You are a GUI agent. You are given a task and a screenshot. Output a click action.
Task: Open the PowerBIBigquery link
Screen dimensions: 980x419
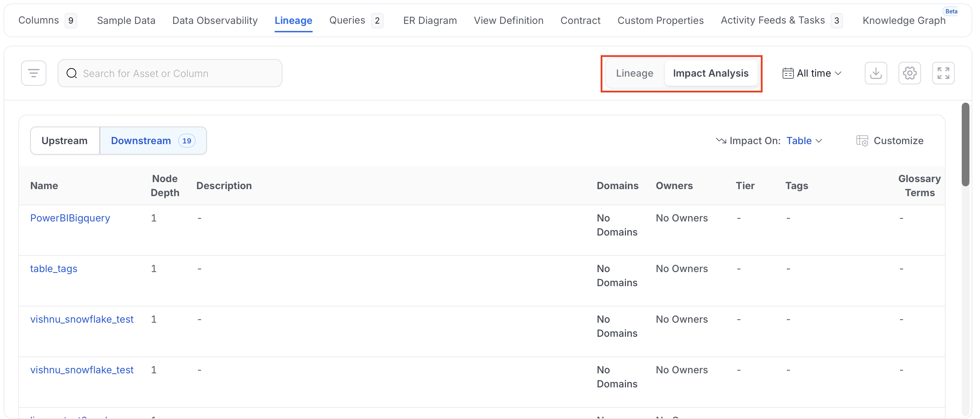pyautogui.click(x=70, y=218)
